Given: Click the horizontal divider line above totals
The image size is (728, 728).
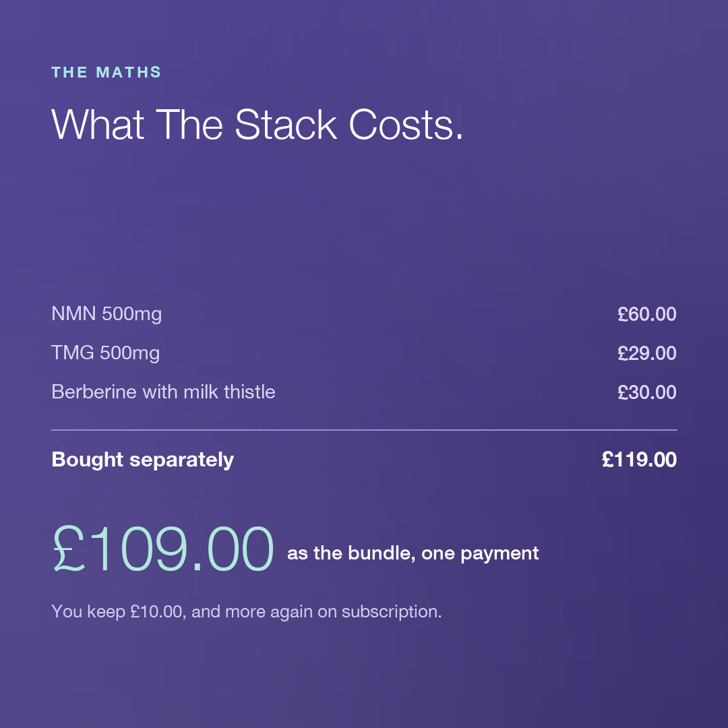Looking at the screenshot, I should tap(364, 430).
